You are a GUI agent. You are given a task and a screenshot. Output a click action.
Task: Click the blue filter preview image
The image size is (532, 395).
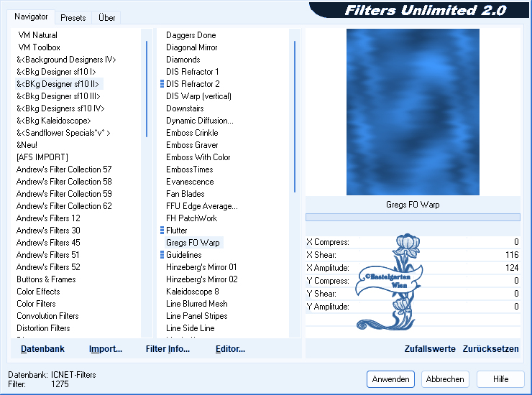click(413, 112)
